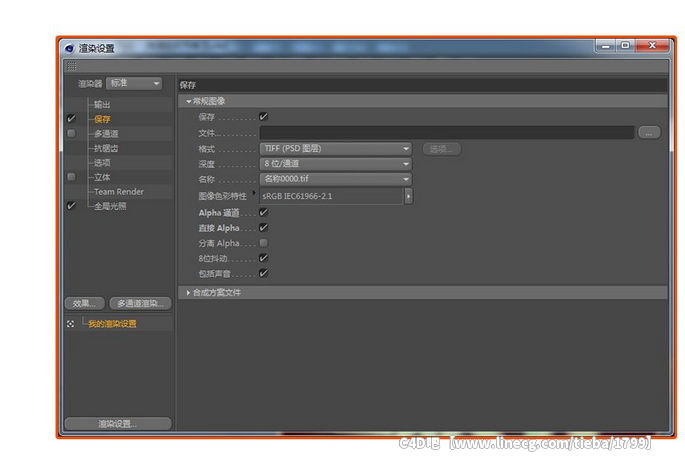This screenshot has width=685, height=462.
Task: Select Team Render in the settings list
Action: (118, 191)
